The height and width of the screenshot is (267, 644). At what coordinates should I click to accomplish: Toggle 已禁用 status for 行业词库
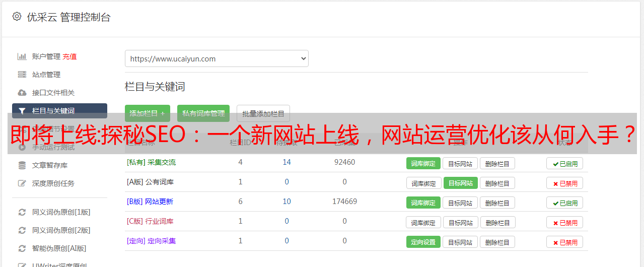click(x=565, y=222)
